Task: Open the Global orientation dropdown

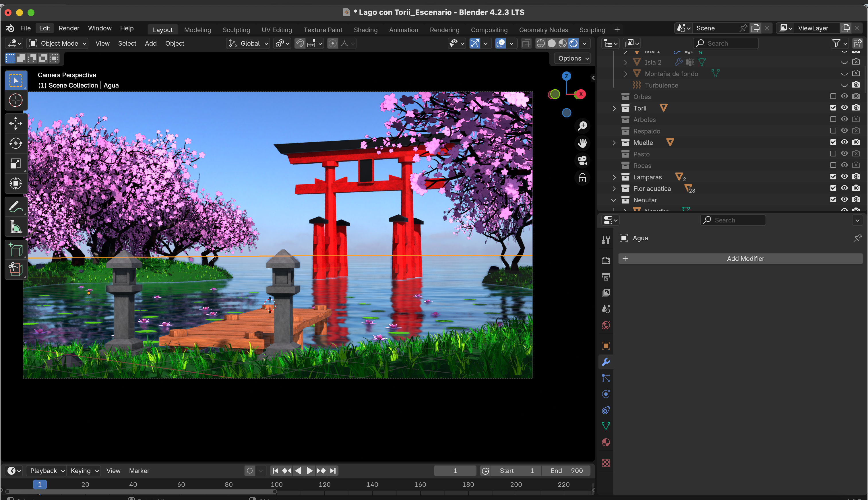Action: 248,43
